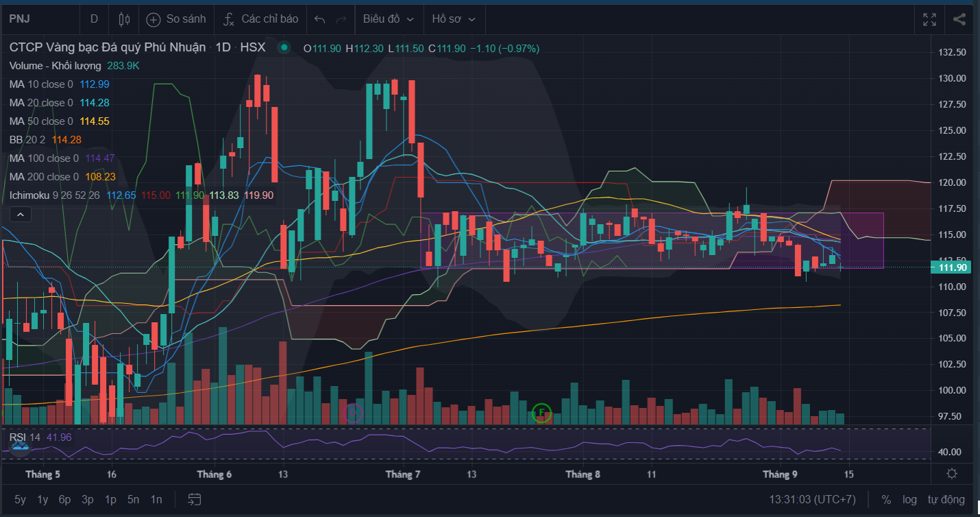The image size is (980, 517).
Task: Toggle tự động auto scale
Action: click(x=946, y=499)
